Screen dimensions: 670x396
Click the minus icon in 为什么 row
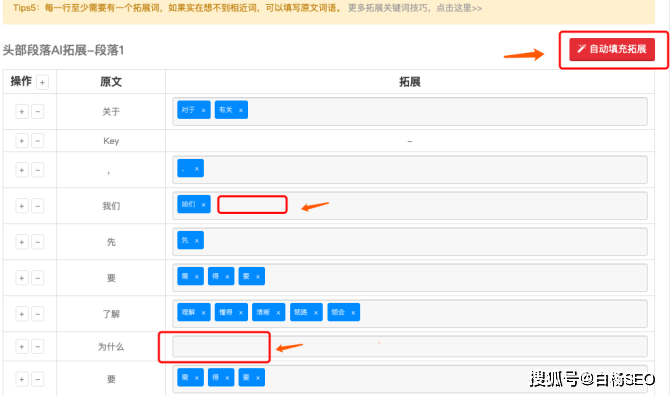coord(38,346)
